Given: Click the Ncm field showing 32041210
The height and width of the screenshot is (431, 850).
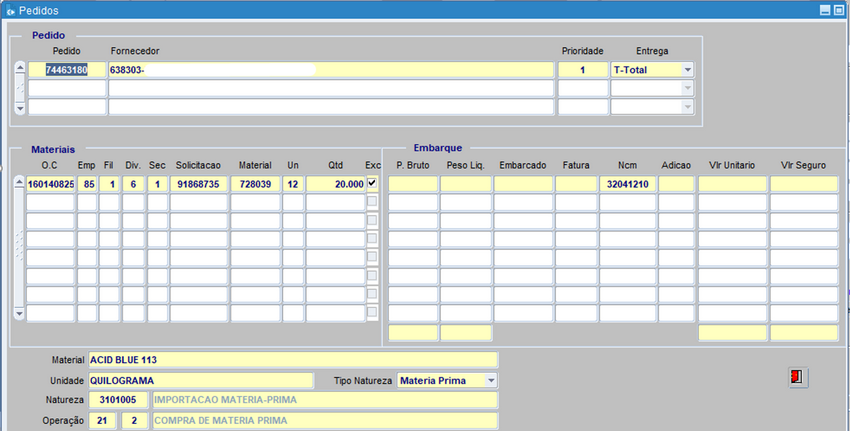Looking at the screenshot, I should [x=627, y=184].
